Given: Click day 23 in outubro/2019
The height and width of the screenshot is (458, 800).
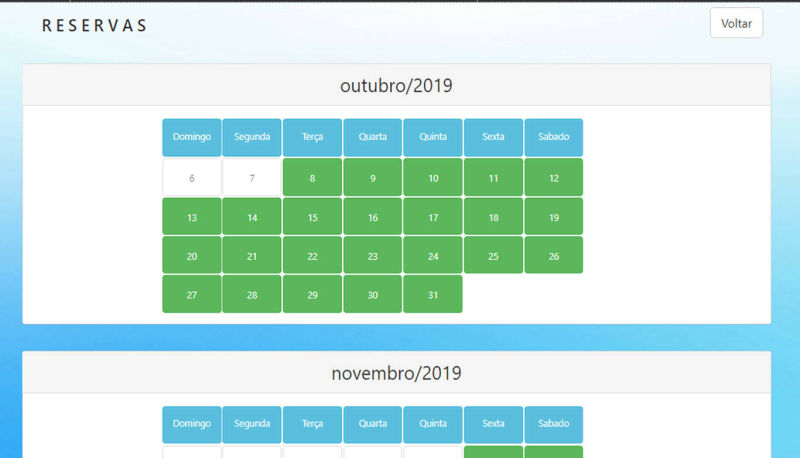Looking at the screenshot, I should pyautogui.click(x=372, y=256).
